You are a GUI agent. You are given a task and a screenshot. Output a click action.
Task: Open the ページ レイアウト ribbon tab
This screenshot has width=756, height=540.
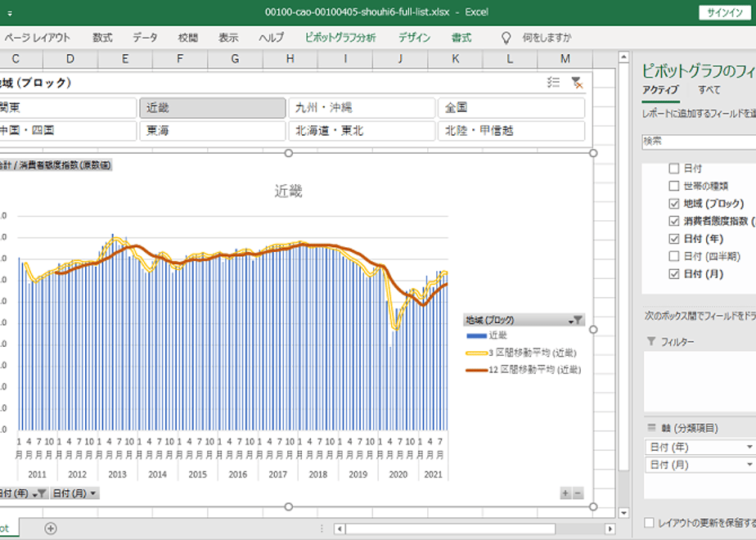[x=37, y=38]
